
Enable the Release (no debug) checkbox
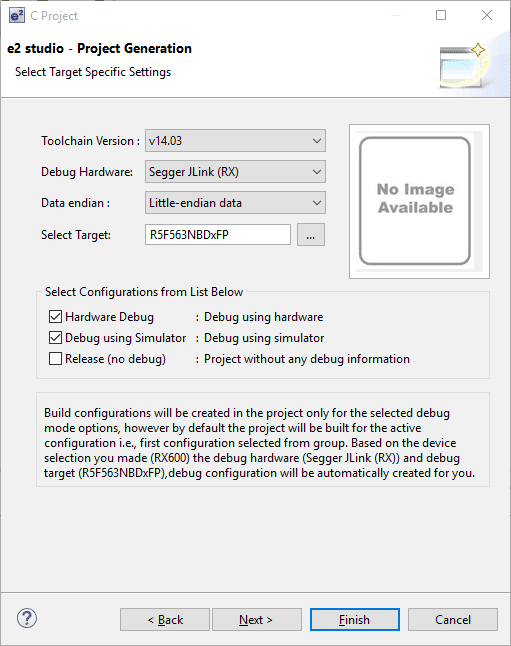(55, 359)
